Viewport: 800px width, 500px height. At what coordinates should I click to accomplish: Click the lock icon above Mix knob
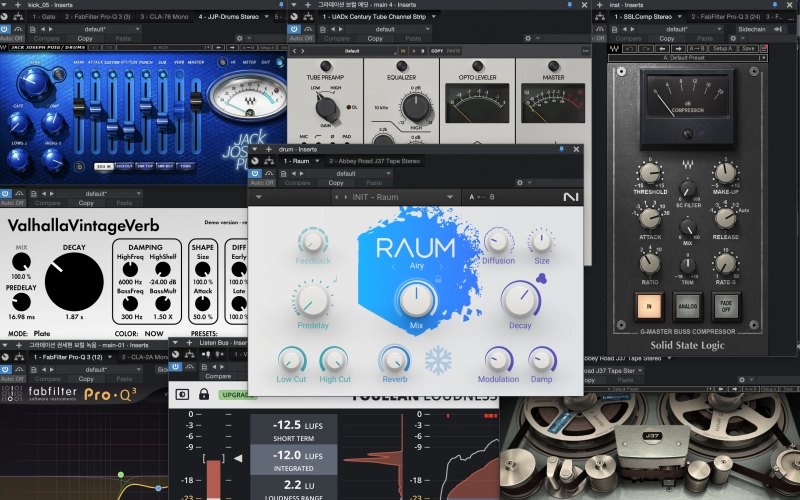pos(438,282)
